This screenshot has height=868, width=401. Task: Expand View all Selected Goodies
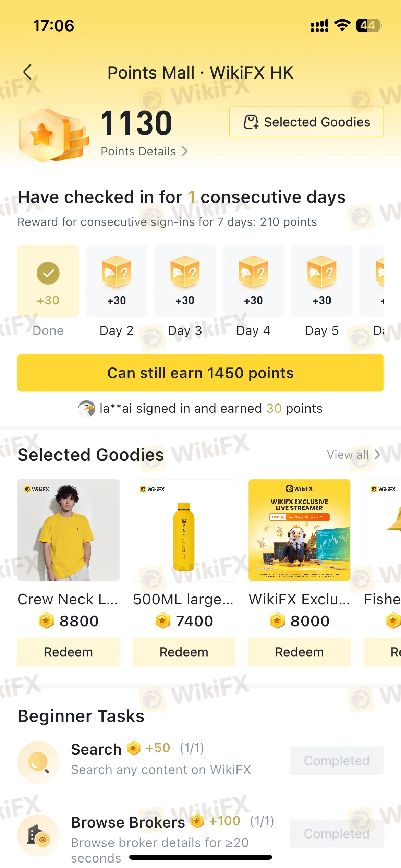[x=353, y=455]
